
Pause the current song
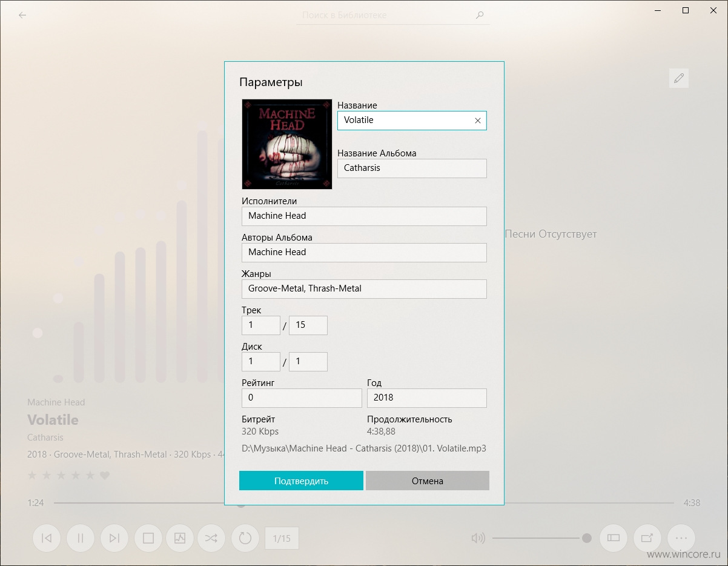[x=80, y=538]
